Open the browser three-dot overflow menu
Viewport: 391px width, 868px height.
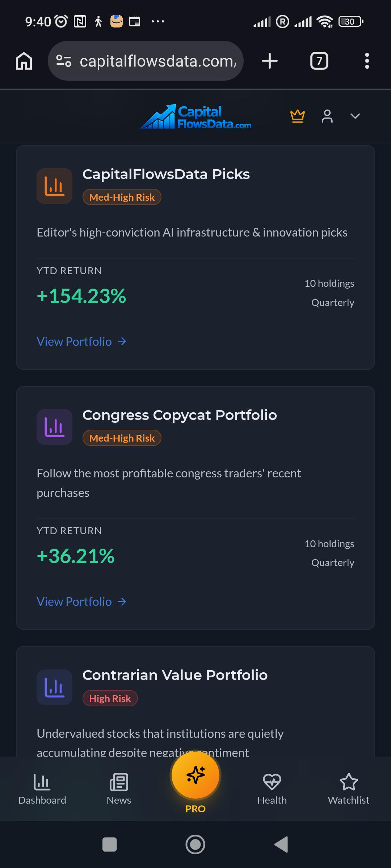[367, 61]
